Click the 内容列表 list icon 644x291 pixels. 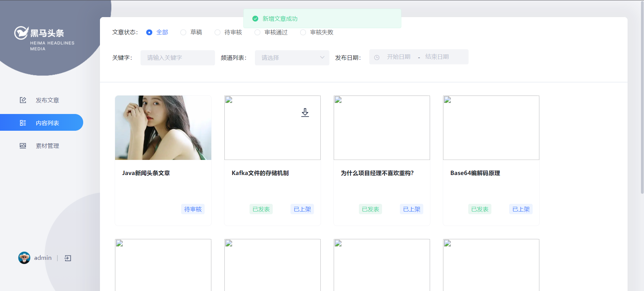coord(23,123)
